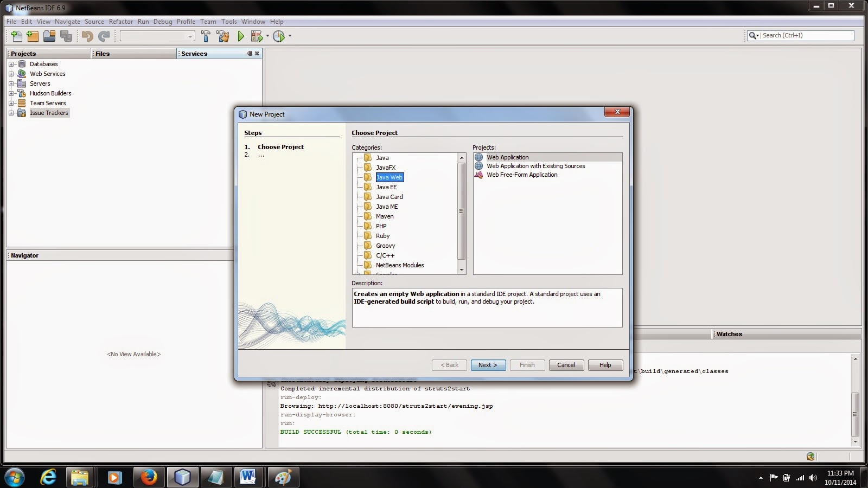Click the Redo arrow icon
The image size is (868, 488).
pyautogui.click(x=104, y=36)
